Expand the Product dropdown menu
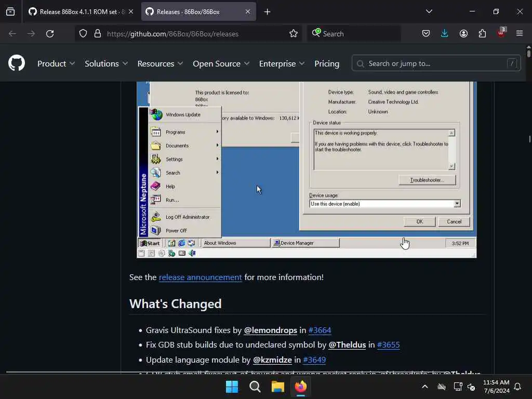The height and width of the screenshot is (399, 532). 56,63
